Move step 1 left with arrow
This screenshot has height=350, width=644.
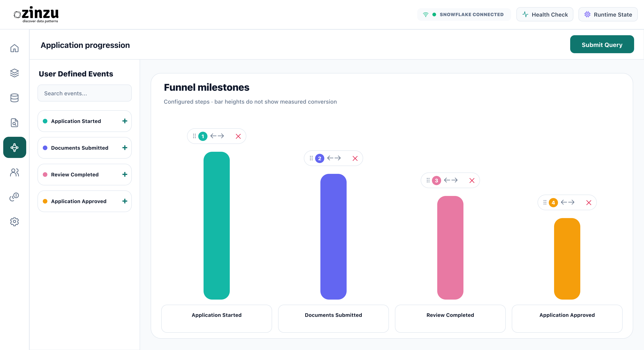click(x=213, y=136)
